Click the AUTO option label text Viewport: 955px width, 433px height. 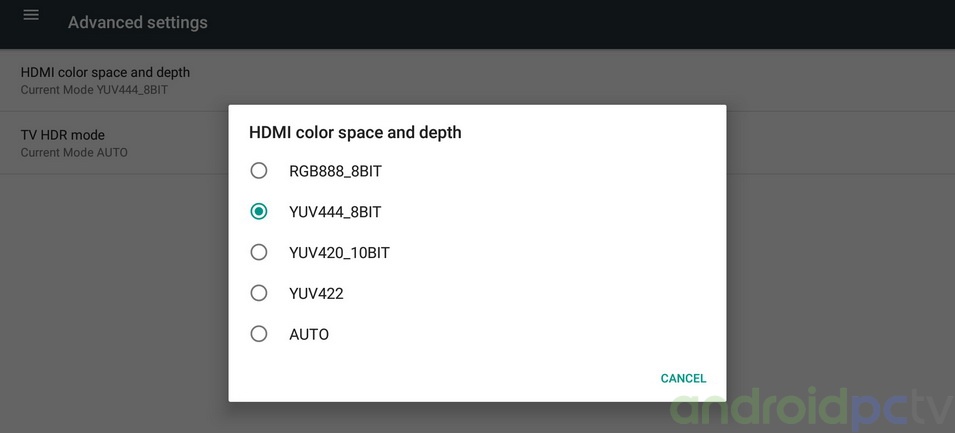click(309, 335)
